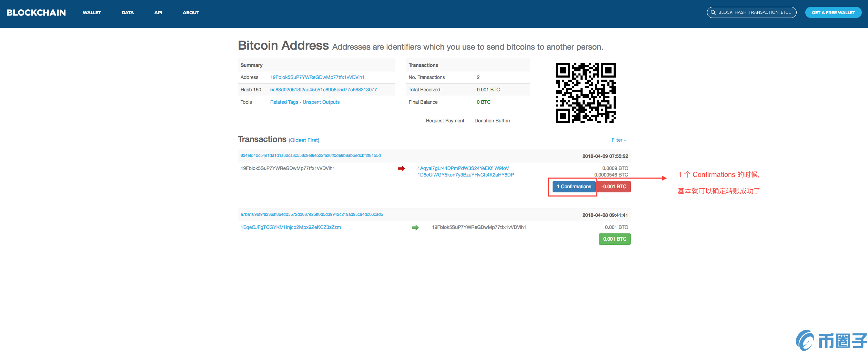The height and width of the screenshot is (352, 868).
Task: Open the WALLET menu
Action: (92, 13)
